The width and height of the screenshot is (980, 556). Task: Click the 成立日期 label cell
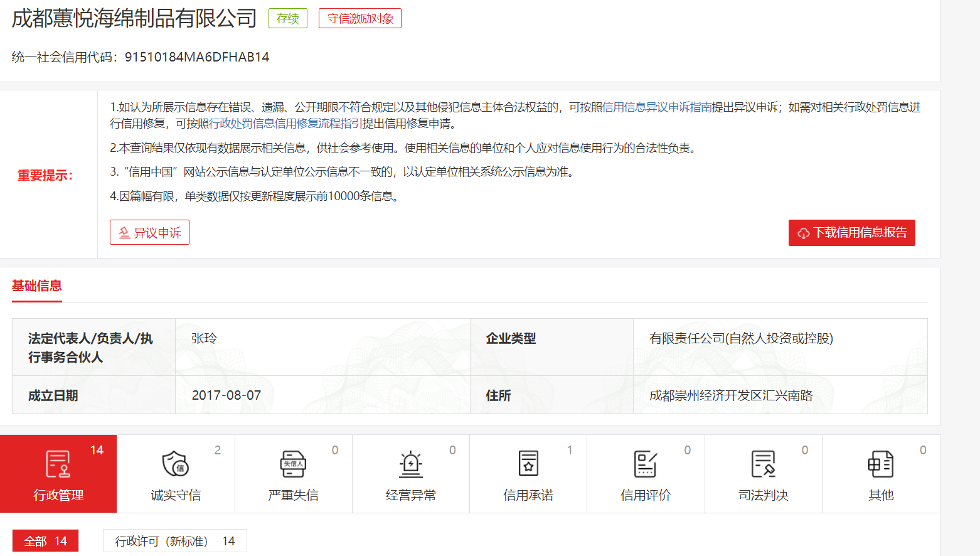coord(93,395)
